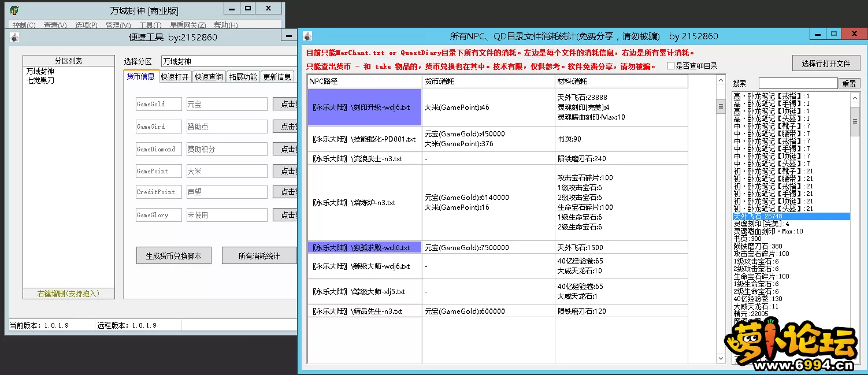Viewport: 868px width, 375px height.
Task: Click the 万域封神 window title icon
Action: click(x=14, y=10)
